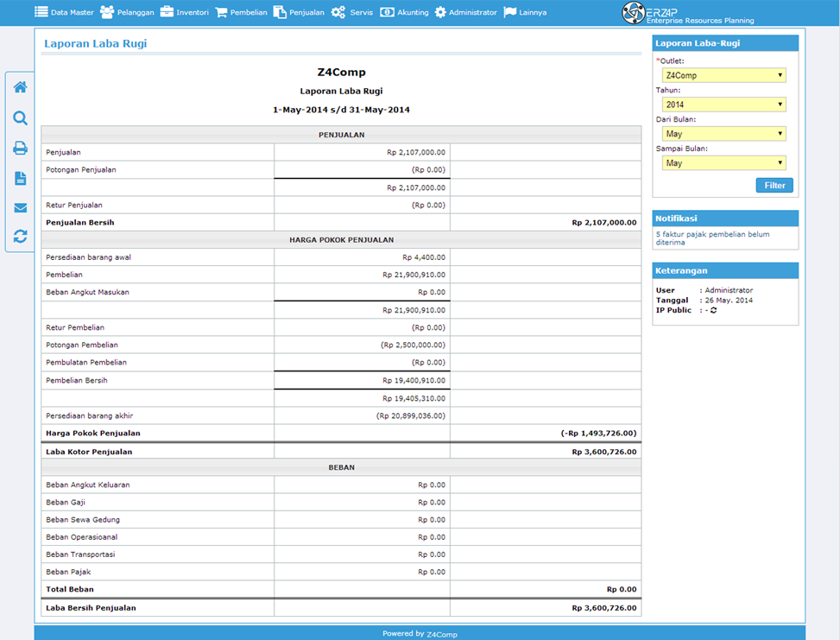Open the Inventori menu

coord(184,12)
